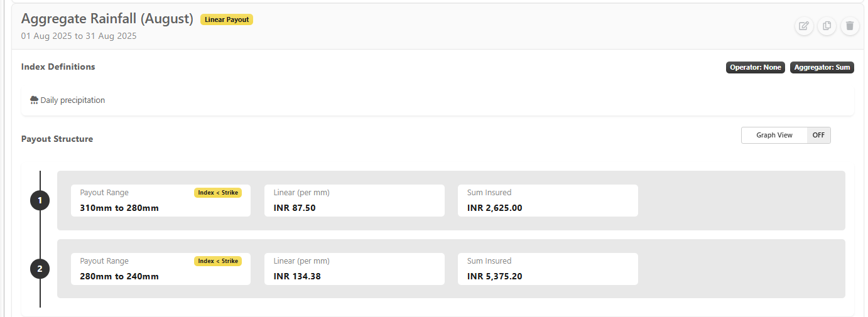Image resolution: width=868 pixels, height=317 pixels.
Task: Click the Operator: None badge
Action: pyautogui.click(x=756, y=67)
